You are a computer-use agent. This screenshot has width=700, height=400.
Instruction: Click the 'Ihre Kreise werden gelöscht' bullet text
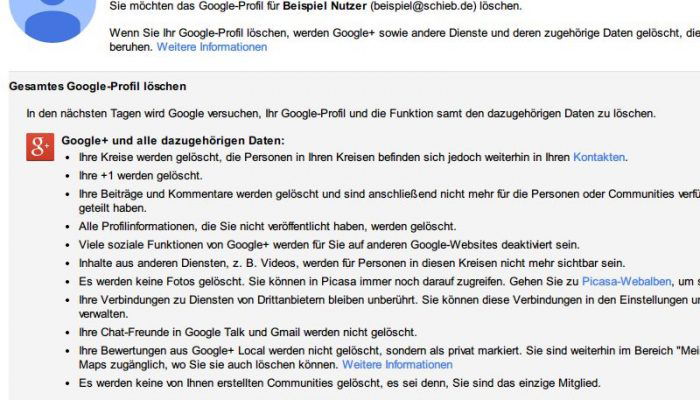tap(354, 157)
